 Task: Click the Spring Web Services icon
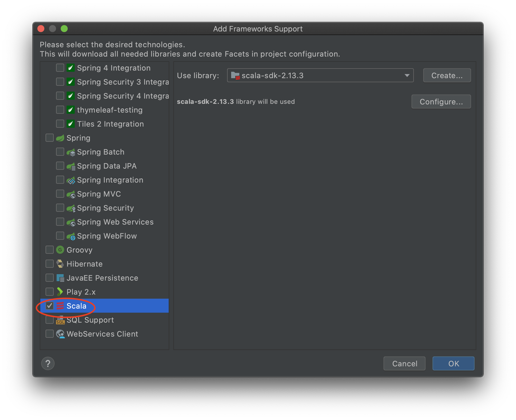pos(71,222)
